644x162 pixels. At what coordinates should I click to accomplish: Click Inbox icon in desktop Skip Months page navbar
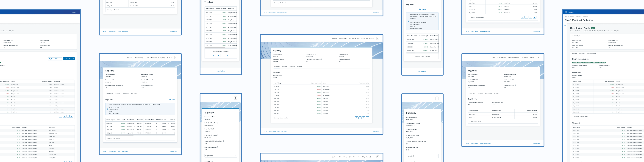(530, 57)
